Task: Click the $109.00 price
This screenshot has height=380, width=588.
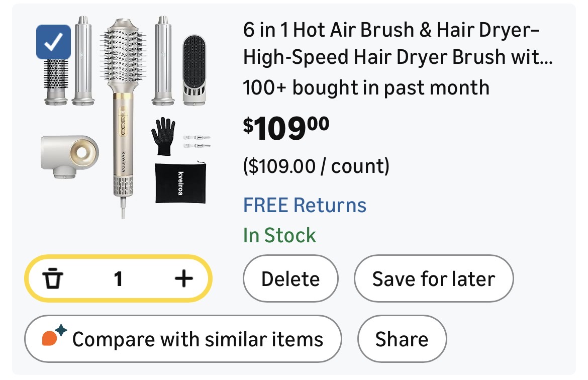Action: [286, 129]
